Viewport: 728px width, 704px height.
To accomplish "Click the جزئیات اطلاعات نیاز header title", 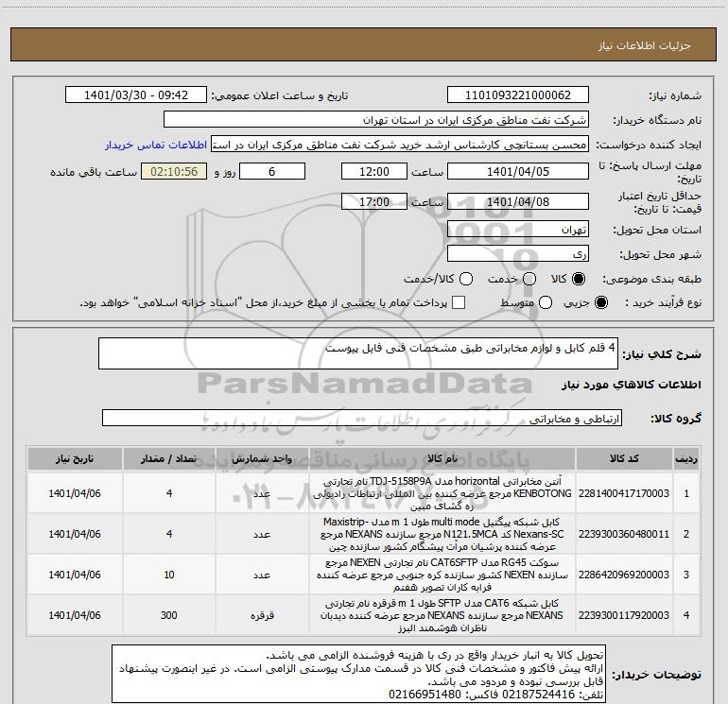I will tap(645, 45).
